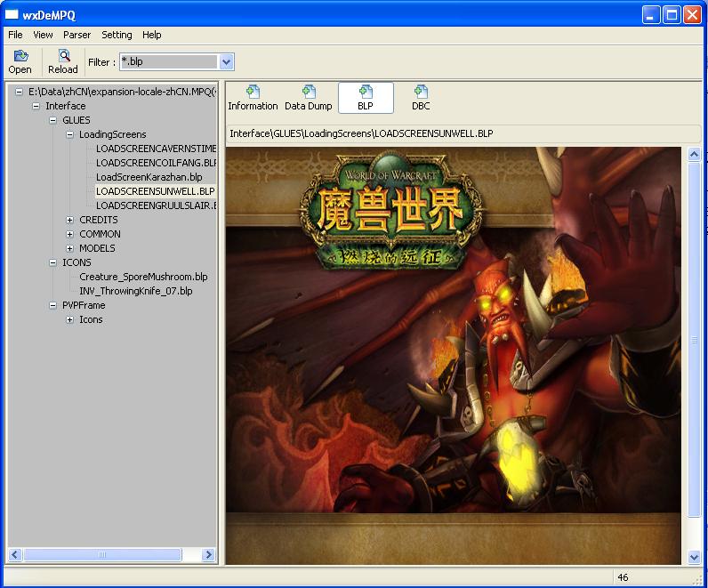708x588 pixels.
Task: Maximize the wxDeMPQ window
Action: pos(672,15)
